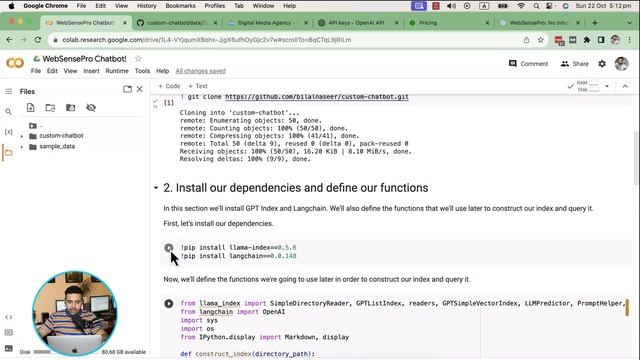Open the code snippets sidebar icon
Screen dimensions: 640x360
[8, 317]
